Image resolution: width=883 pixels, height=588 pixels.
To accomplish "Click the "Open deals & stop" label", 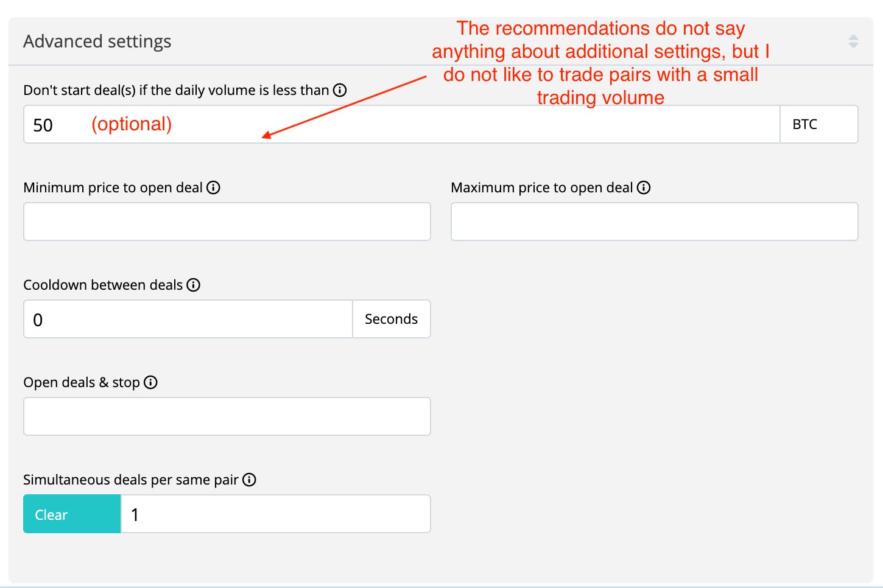I will coord(82,382).
